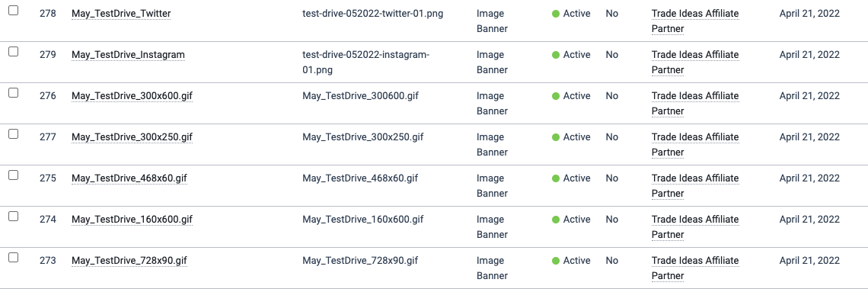This screenshot has width=868, height=289.
Task: Click the green Active status dot for 276
Action: [x=556, y=96]
